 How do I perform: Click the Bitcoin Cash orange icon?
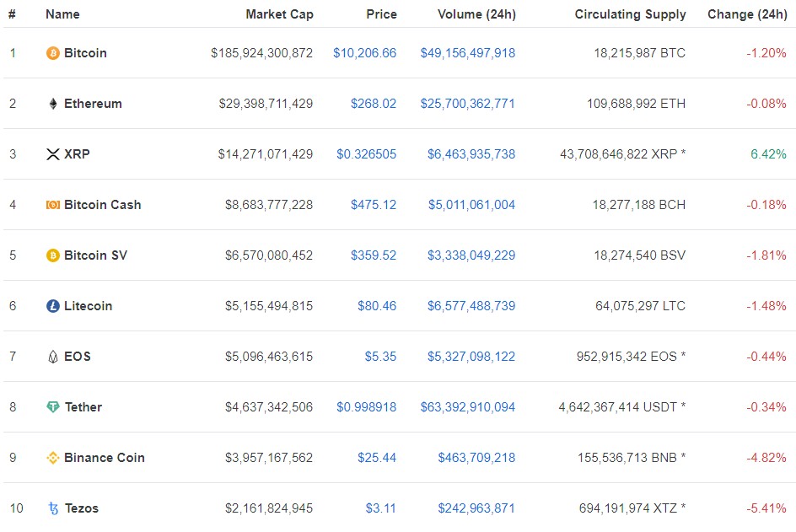coord(53,205)
